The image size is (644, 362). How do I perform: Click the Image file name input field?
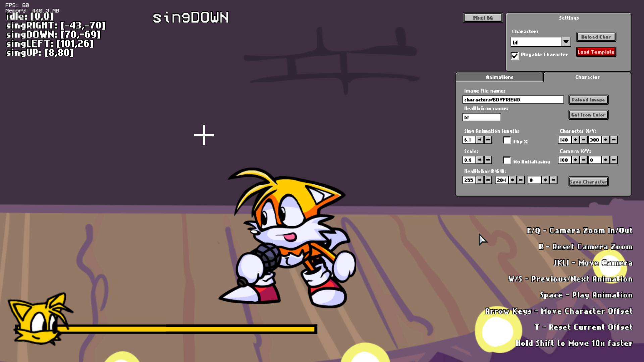click(513, 100)
